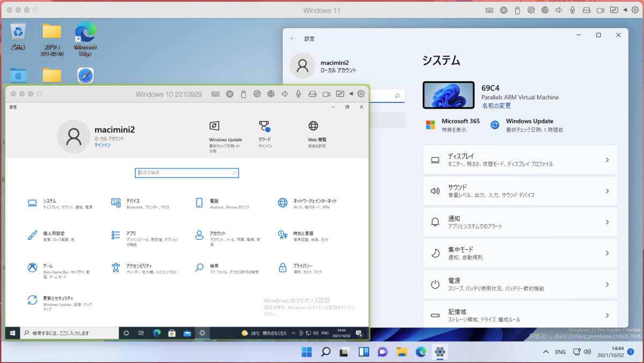644x363 pixels.
Task: Click CPU icon in Windows 11 Parallels toolbar
Action: point(503,10)
